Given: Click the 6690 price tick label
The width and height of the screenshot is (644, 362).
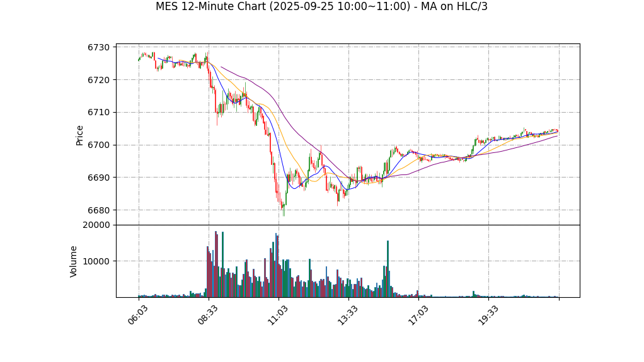Looking at the screenshot, I should (98, 178).
